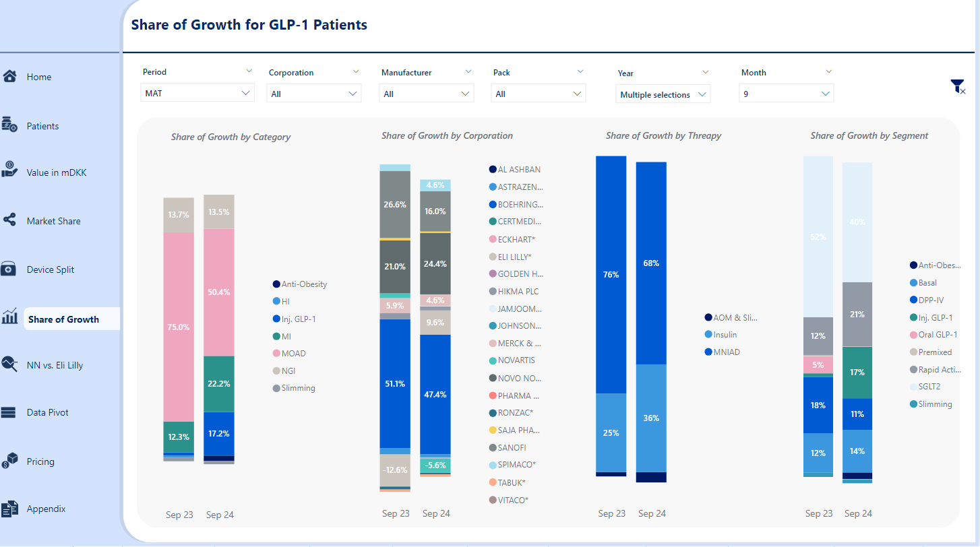Image resolution: width=980 pixels, height=547 pixels.
Task: Select the Market Share share icon
Action: coord(9,220)
